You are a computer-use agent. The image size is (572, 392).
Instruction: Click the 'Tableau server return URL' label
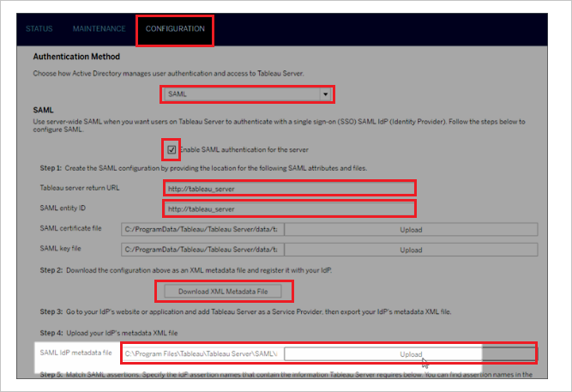[80, 188]
